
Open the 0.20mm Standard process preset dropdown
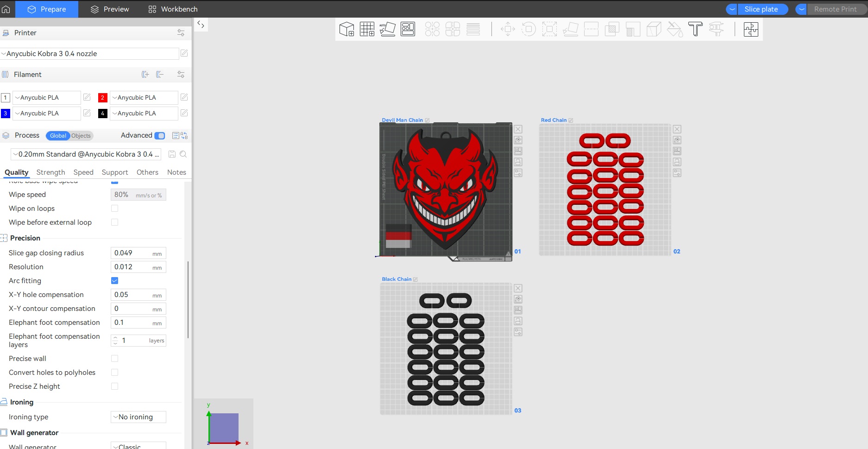[x=86, y=154]
